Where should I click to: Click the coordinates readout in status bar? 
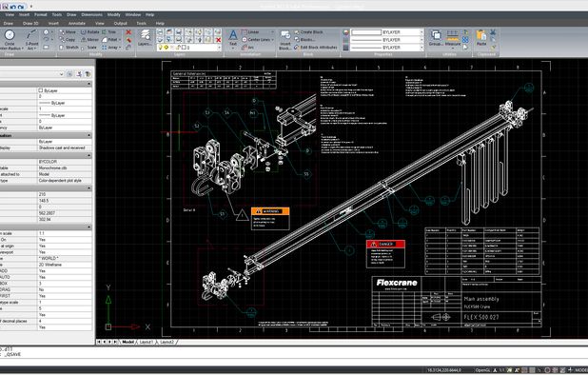pos(443,370)
